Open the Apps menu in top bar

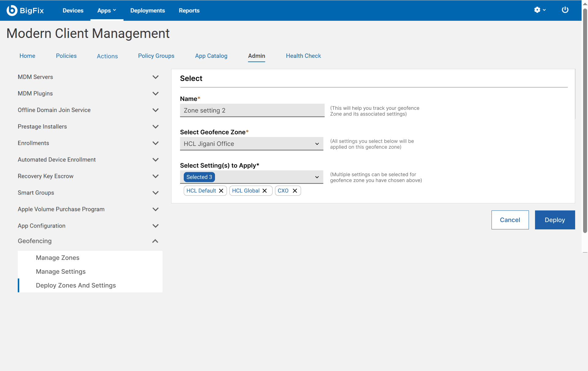click(x=107, y=10)
